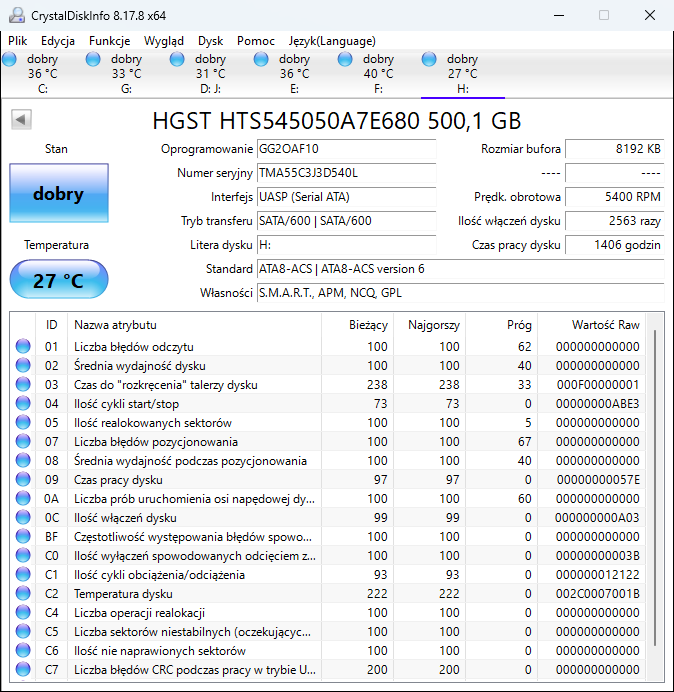Click status orb of attribute 02
Viewport: 674px width, 692px height.
23,365
